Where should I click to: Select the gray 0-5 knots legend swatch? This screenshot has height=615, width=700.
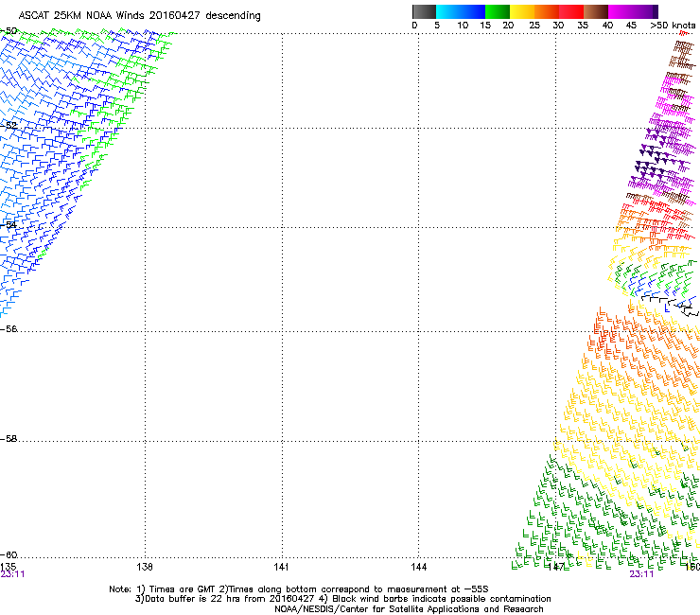(424, 11)
